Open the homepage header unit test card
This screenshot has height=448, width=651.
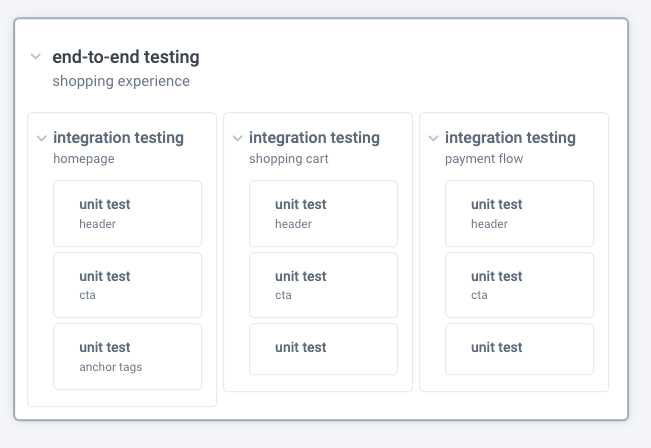[x=127, y=213]
